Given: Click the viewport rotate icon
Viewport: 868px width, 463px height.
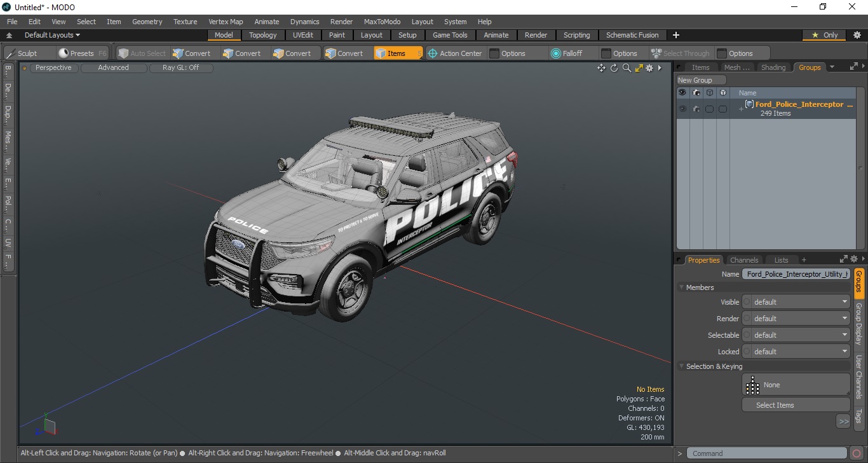Looking at the screenshot, I should click(614, 68).
